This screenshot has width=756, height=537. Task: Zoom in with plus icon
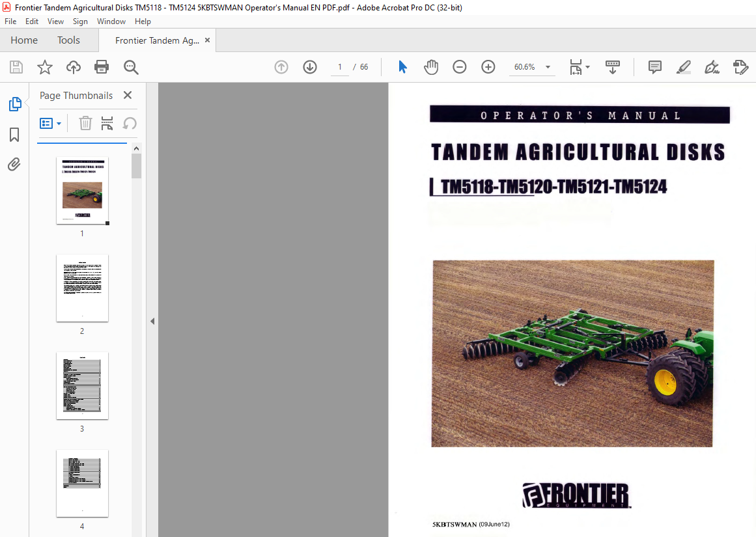(488, 67)
